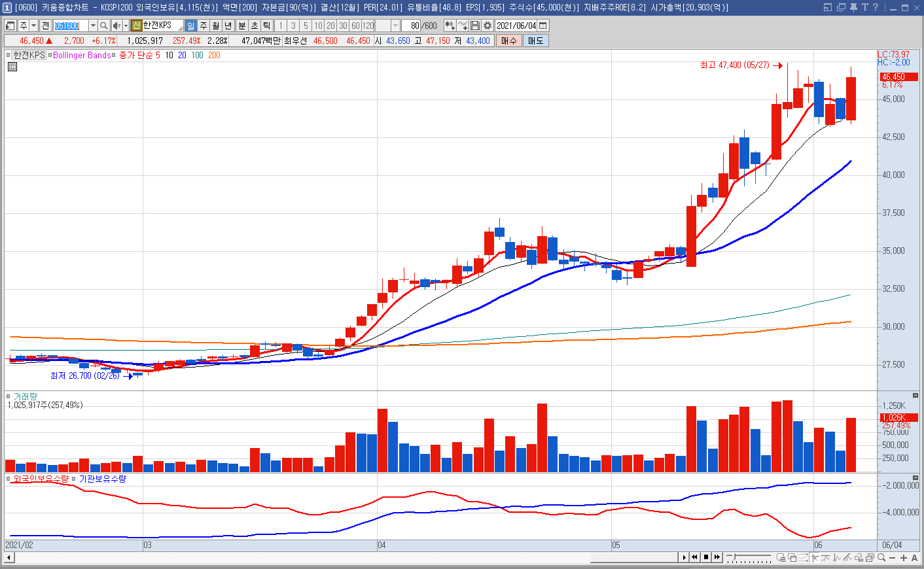924x569 pixels.
Task: Click the 신 badge before 한전KPS name
Action: (x=136, y=26)
